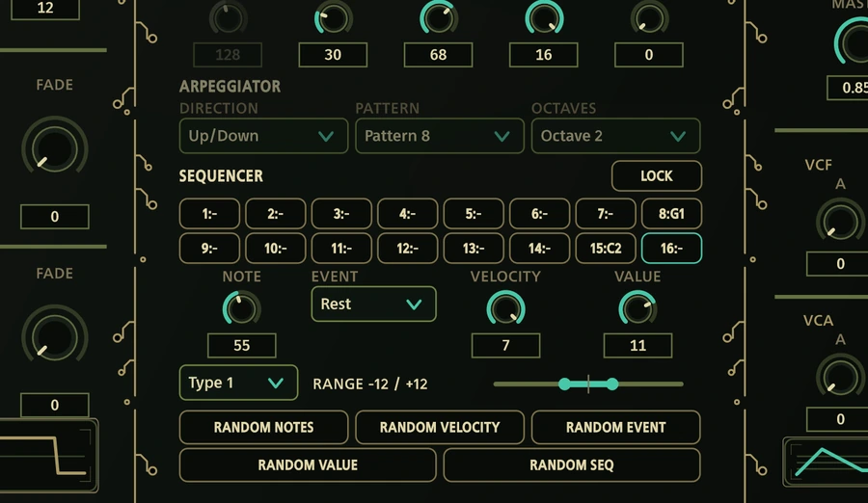Click the knob above value 30

(x=334, y=17)
